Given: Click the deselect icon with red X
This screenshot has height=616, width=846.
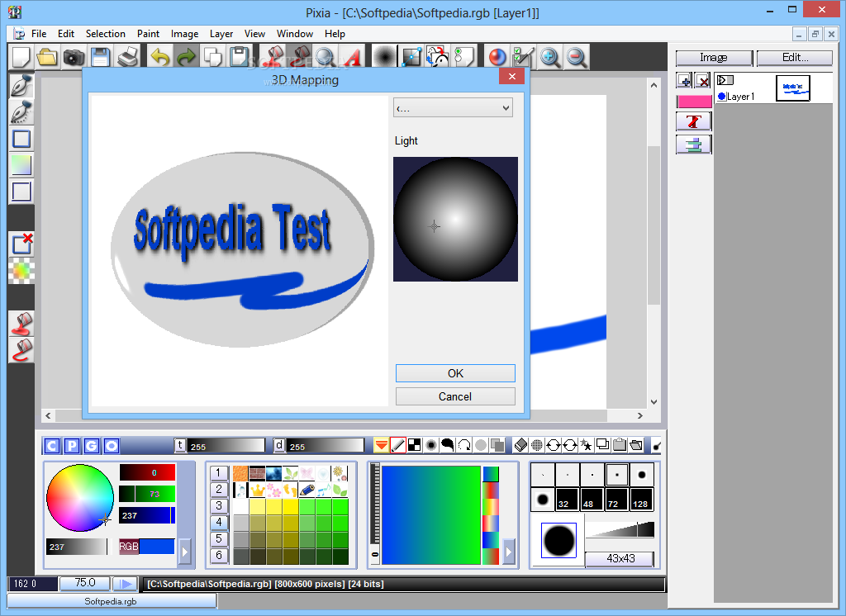Looking at the screenshot, I should point(21,244).
